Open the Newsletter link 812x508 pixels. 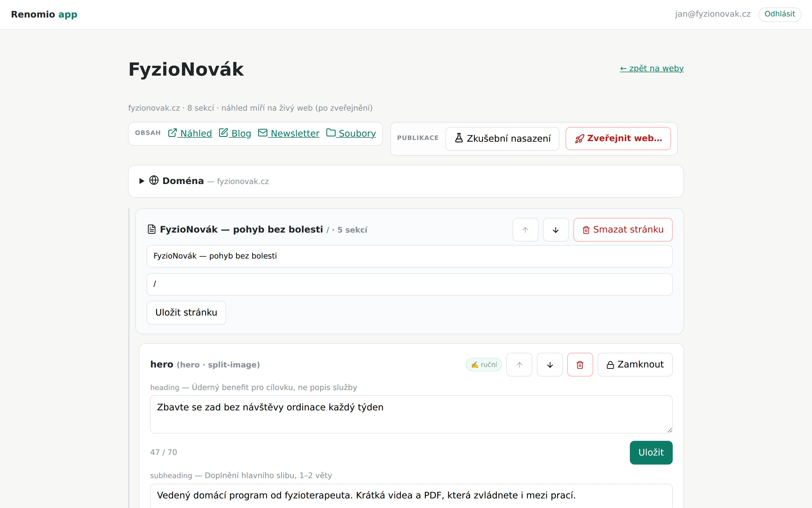point(288,133)
